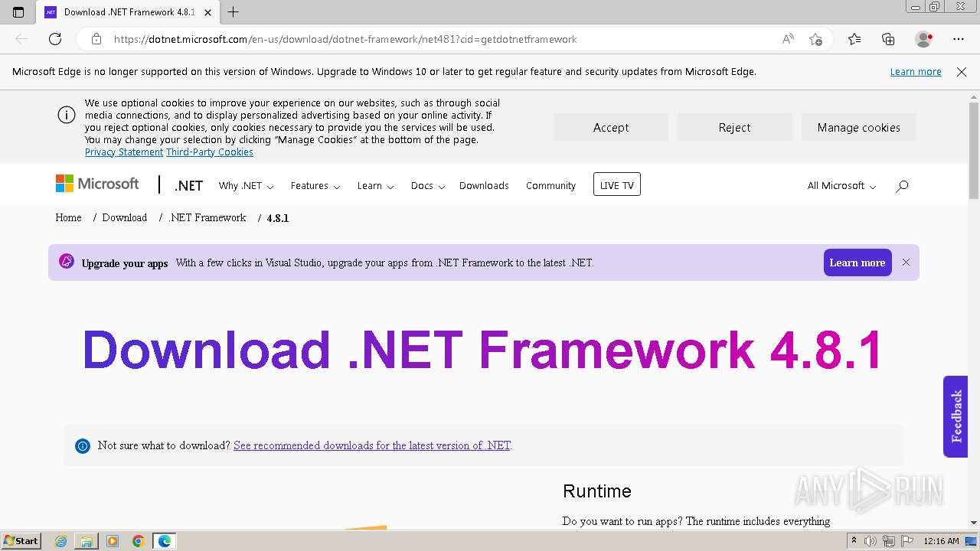Open the Third-Party Cookies link
Image resolution: width=980 pixels, height=551 pixels.
tap(210, 152)
